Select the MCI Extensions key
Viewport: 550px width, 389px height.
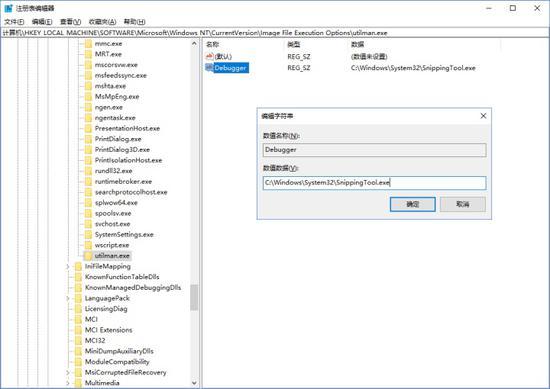coord(108,330)
